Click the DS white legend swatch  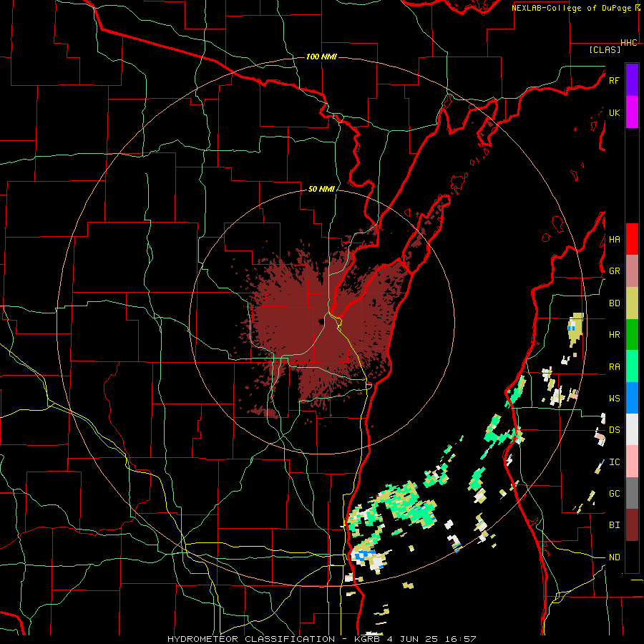[632, 429]
